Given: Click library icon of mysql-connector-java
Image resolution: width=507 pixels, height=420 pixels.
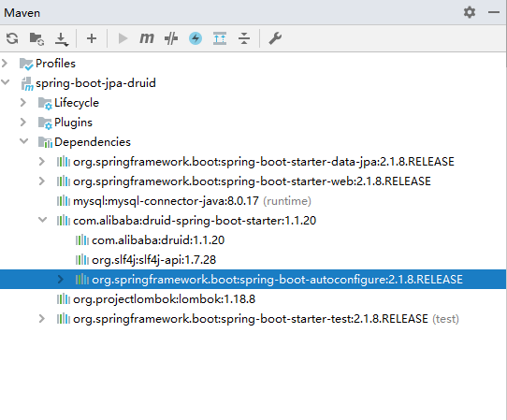Looking at the screenshot, I should click(64, 201).
